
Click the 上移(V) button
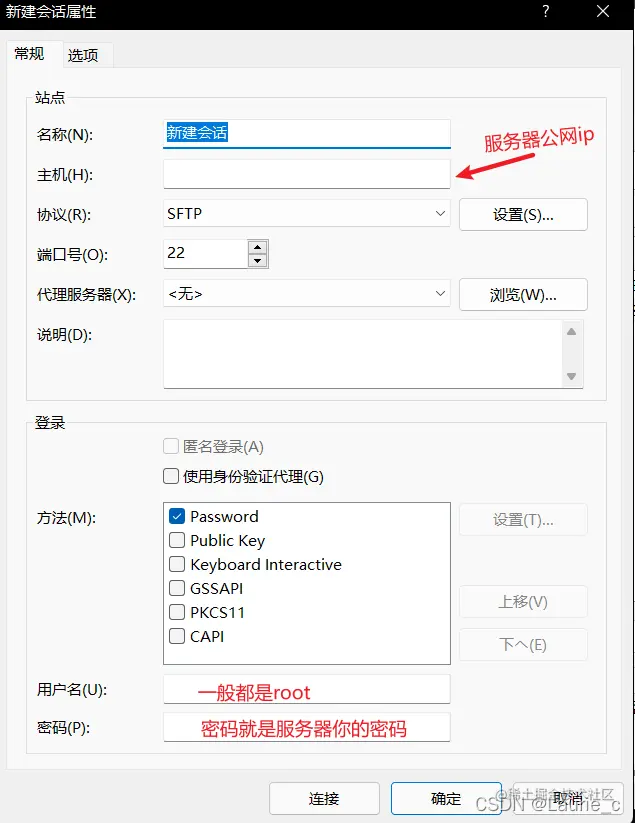523,601
